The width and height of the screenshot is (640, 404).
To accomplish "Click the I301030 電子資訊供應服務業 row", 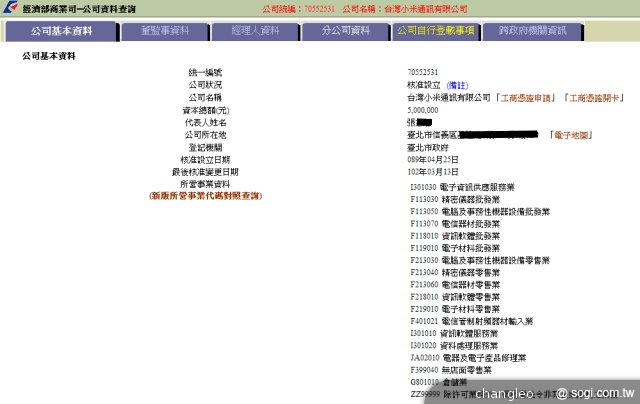I will [462, 187].
